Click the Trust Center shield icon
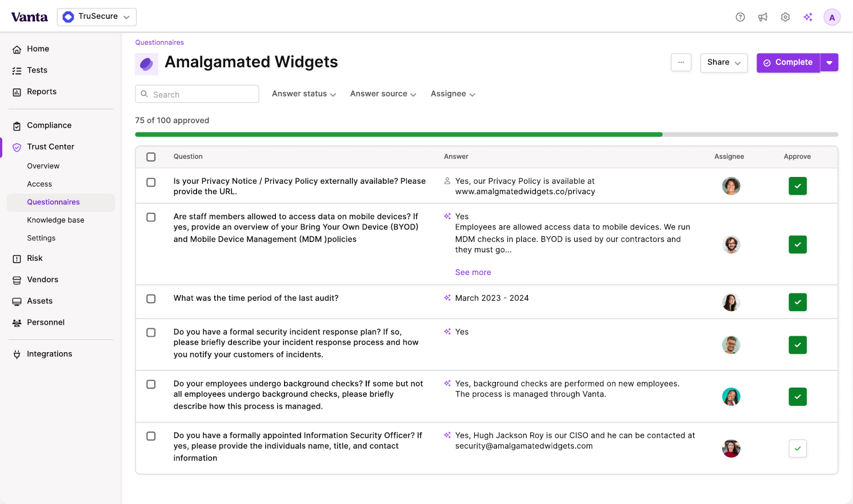Screen dimensions: 853x504 [x=17, y=147]
